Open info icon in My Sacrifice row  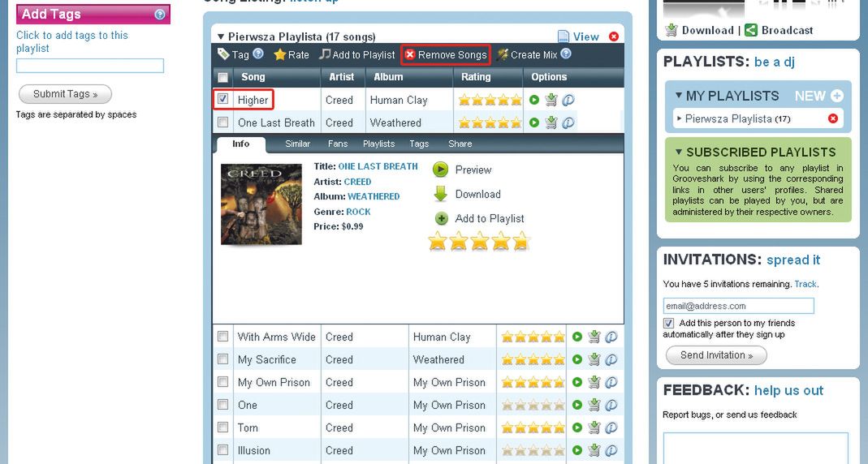tap(611, 359)
